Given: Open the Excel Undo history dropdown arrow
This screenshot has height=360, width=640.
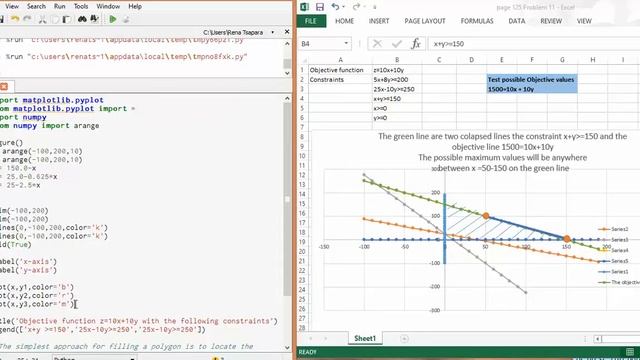Looking at the screenshot, I should point(343,7).
